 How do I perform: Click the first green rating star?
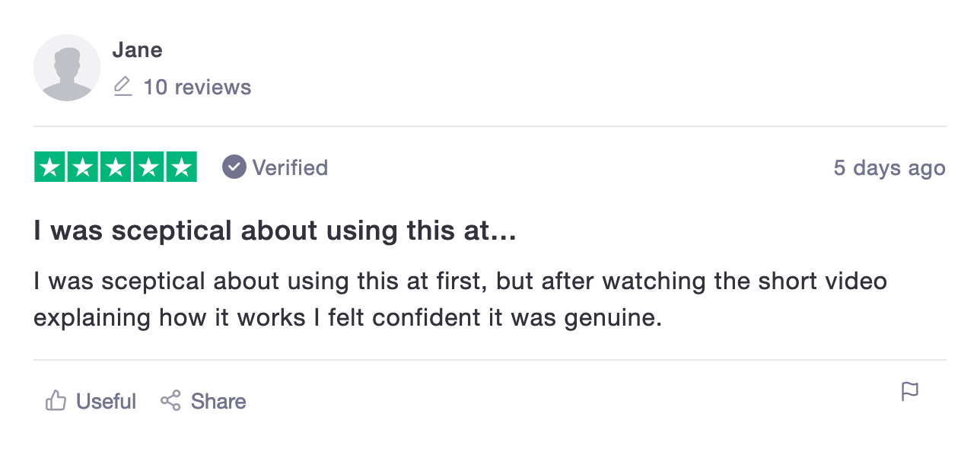pyautogui.click(x=50, y=167)
